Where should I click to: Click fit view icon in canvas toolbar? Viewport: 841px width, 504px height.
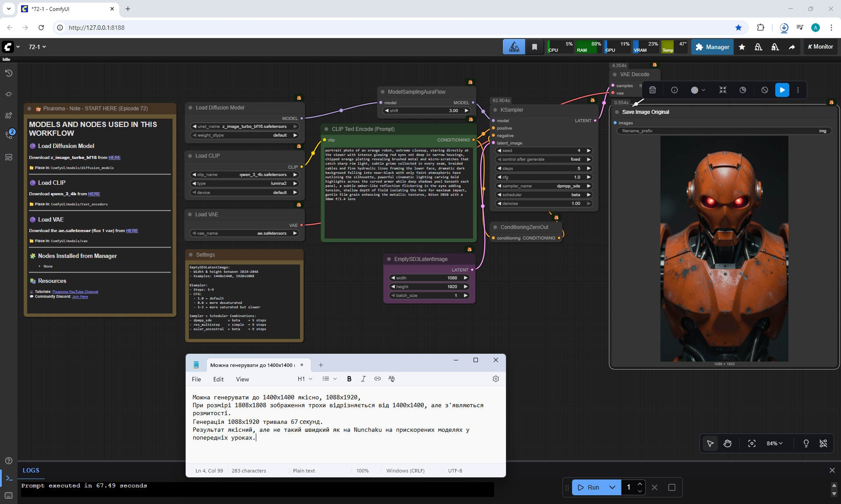pyautogui.click(x=752, y=444)
